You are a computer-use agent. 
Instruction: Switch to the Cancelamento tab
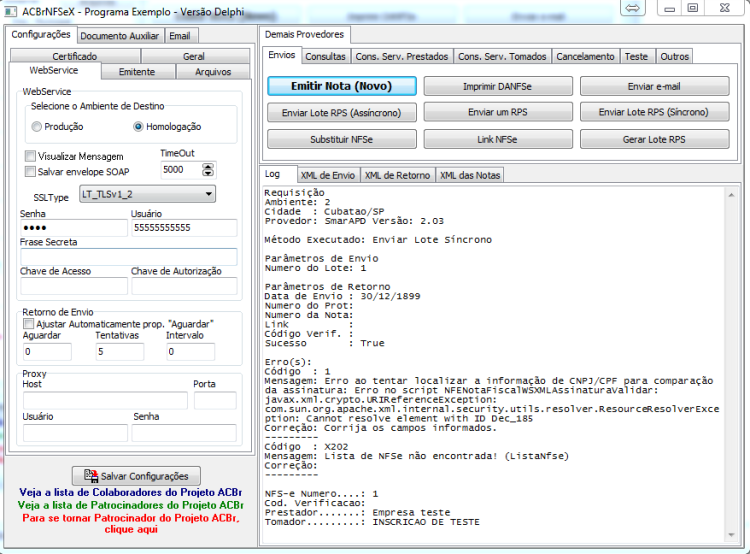(x=585, y=56)
